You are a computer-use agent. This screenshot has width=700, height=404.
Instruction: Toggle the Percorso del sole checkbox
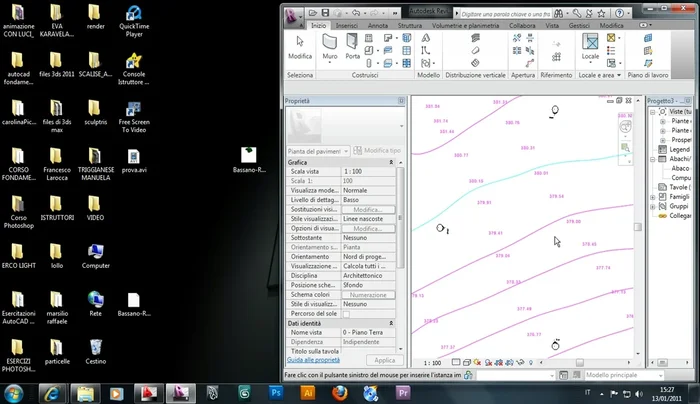346,314
